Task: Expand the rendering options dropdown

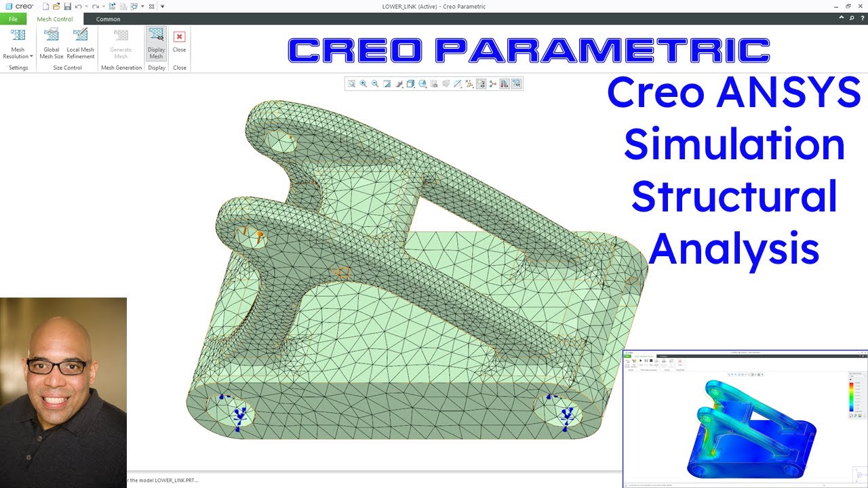Action: (x=399, y=84)
